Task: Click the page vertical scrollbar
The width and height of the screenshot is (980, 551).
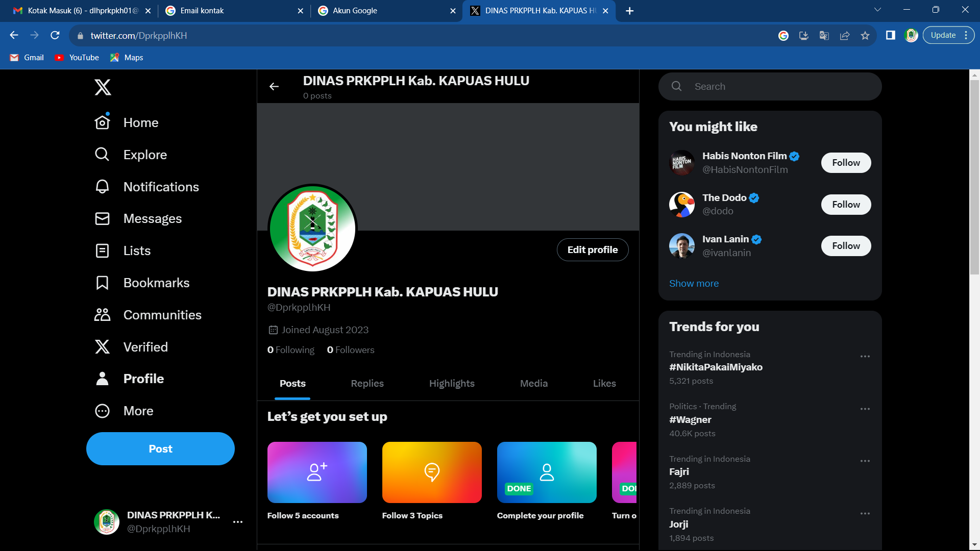Action: tap(975, 177)
